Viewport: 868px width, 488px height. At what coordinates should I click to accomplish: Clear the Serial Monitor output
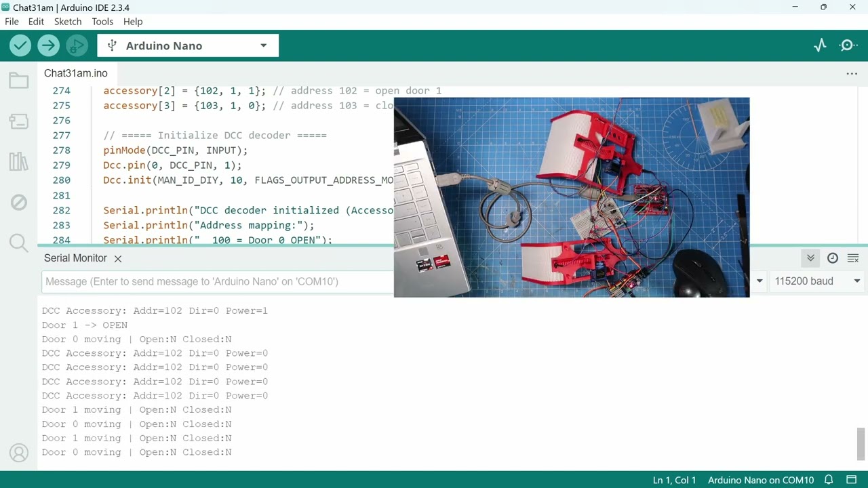point(853,258)
